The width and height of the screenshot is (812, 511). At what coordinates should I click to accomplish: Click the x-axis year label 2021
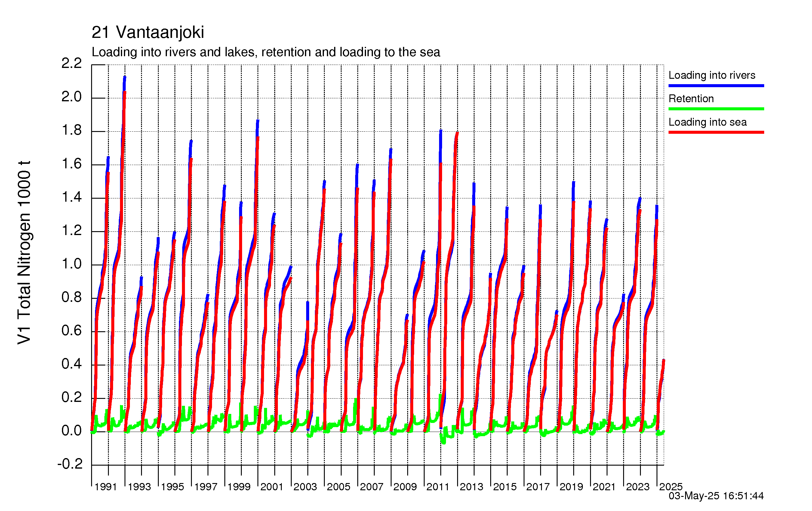pyautogui.click(x=604, y=487)
